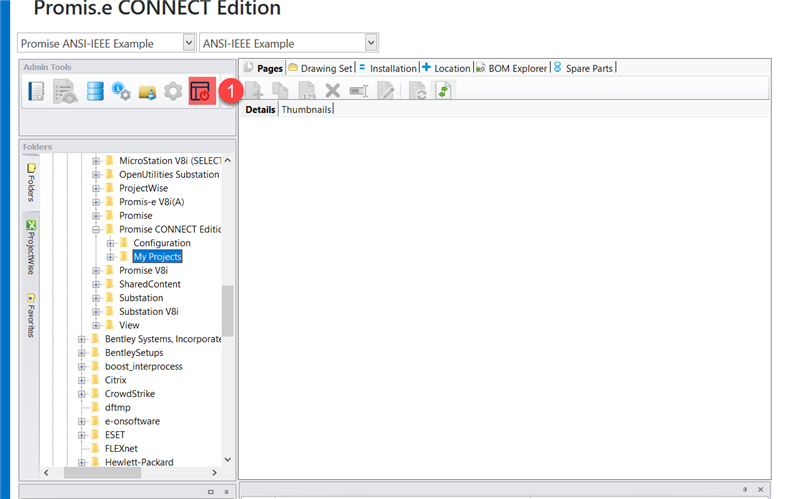Open the Promise ANSI-IEEE Example dropdown
Viewport: 787px width, 499px height.
(x=189, y=43)
